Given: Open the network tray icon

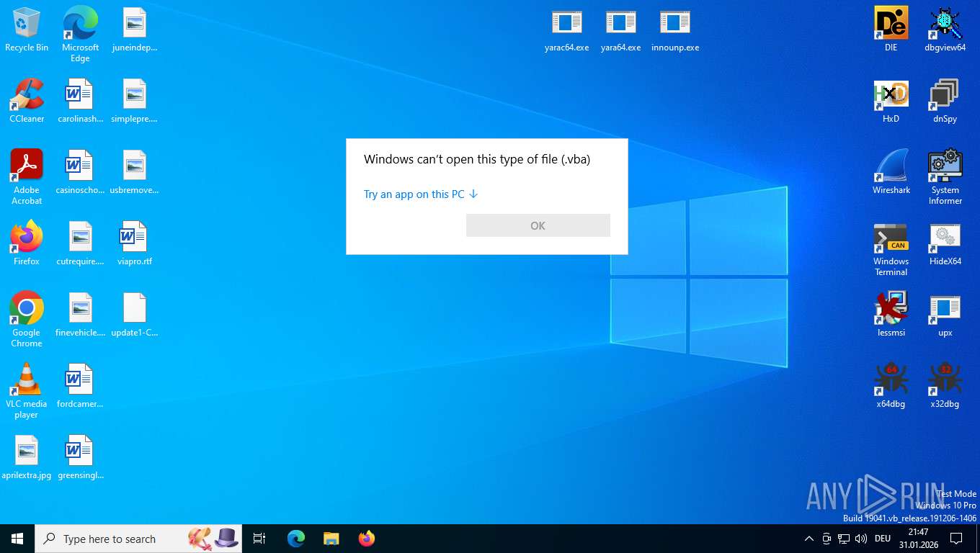Looking at the screenshot, I should coord(844,539).
